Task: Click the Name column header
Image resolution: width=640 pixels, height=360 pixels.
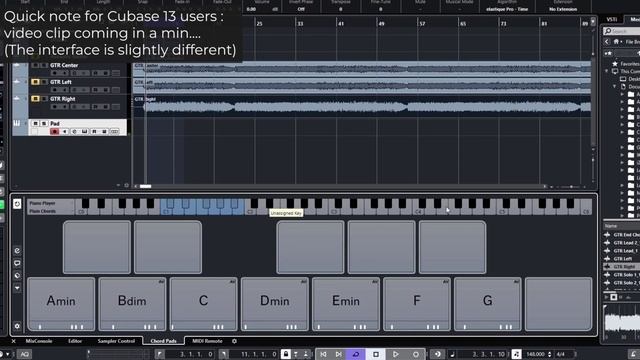Action: point(622,226)
